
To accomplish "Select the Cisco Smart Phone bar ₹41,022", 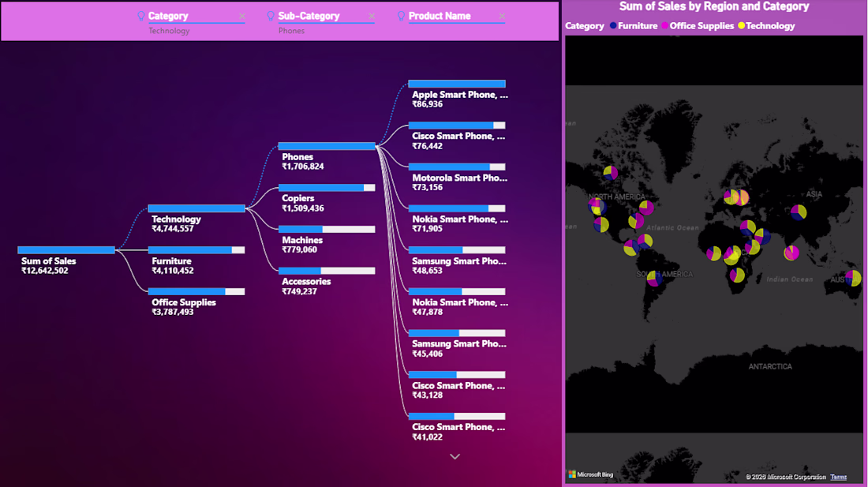I will point(457,416).
